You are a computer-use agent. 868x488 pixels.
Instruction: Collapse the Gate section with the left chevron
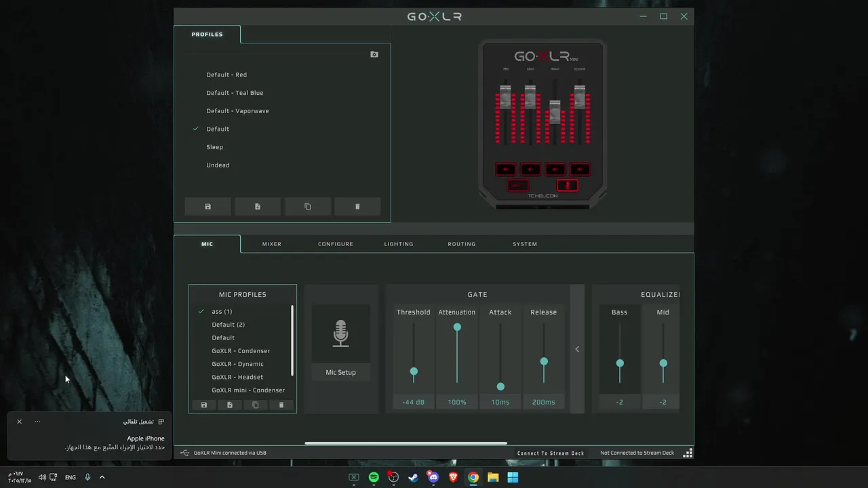(577, 349)
